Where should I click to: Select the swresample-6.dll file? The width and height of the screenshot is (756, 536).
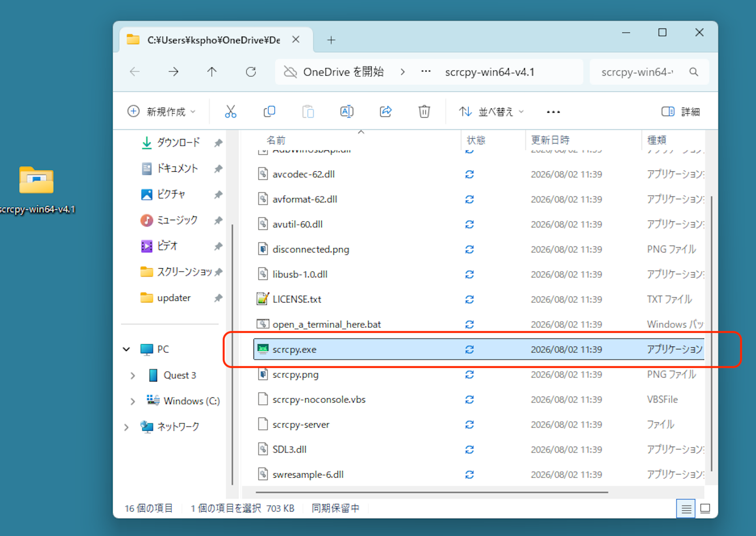tap(308, 475)
